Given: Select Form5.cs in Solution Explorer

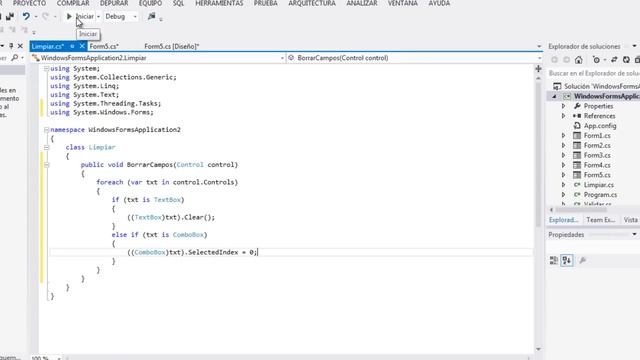Looking at the screenshot, I should coord(597,175).
